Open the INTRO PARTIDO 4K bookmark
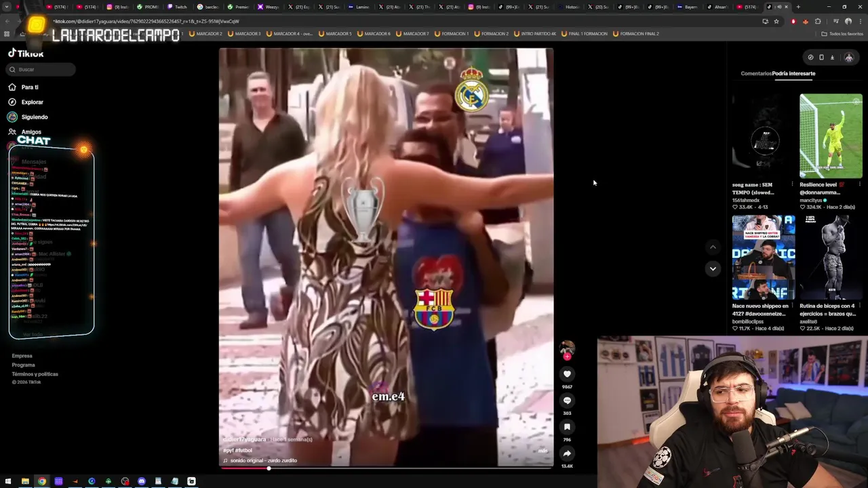This screenshot has height=488, width=868. 536,33
